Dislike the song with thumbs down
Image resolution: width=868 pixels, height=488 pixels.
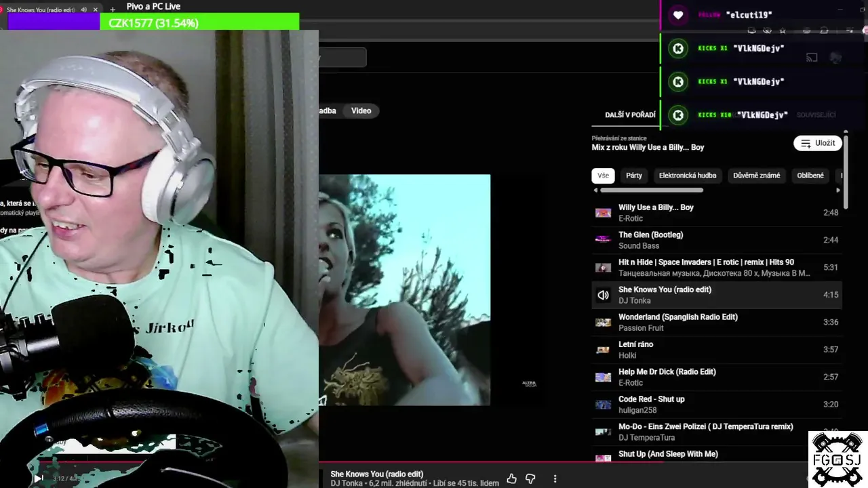point(530,479)
